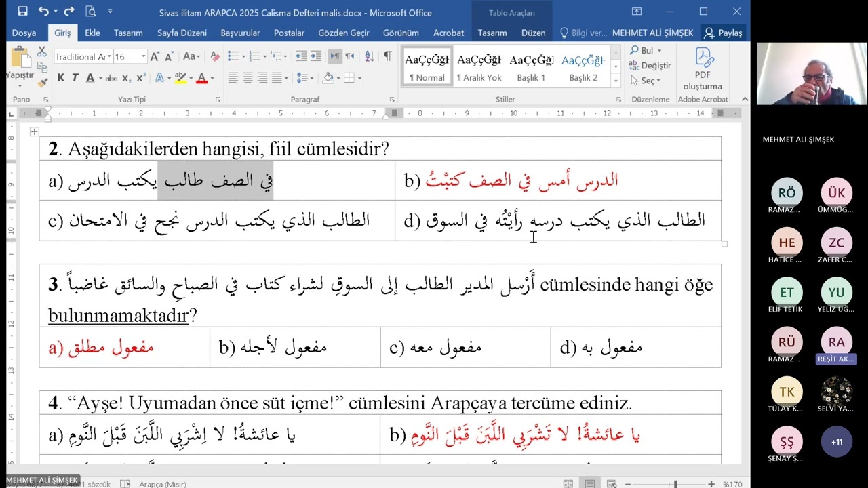Click the red font color swatch

tap(201, 78)
